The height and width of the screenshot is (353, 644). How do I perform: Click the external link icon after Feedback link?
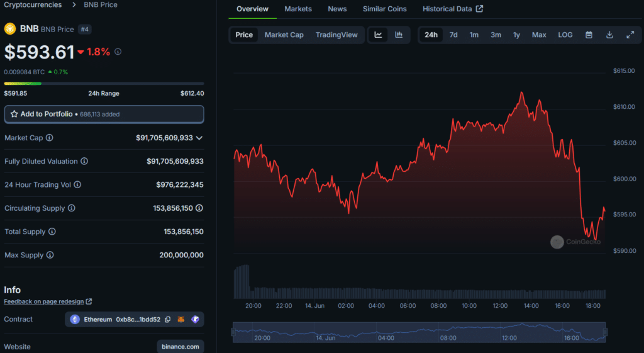(x=89, y=301)
